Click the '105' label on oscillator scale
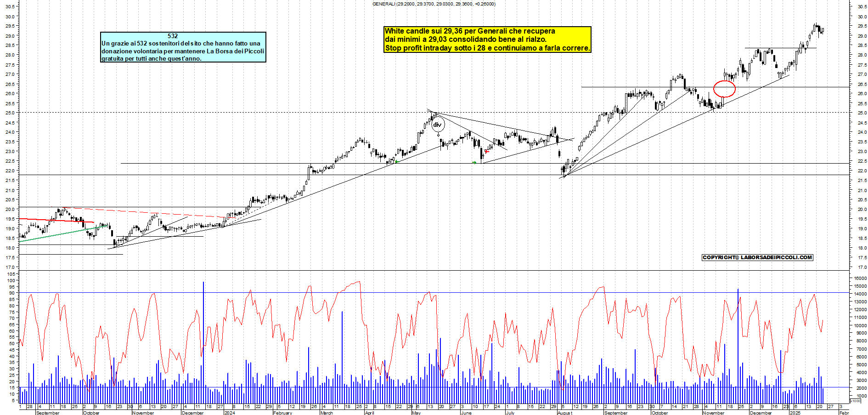Image resolution: width=868 pixels, height=415 pixels. (x=11, y=274)
